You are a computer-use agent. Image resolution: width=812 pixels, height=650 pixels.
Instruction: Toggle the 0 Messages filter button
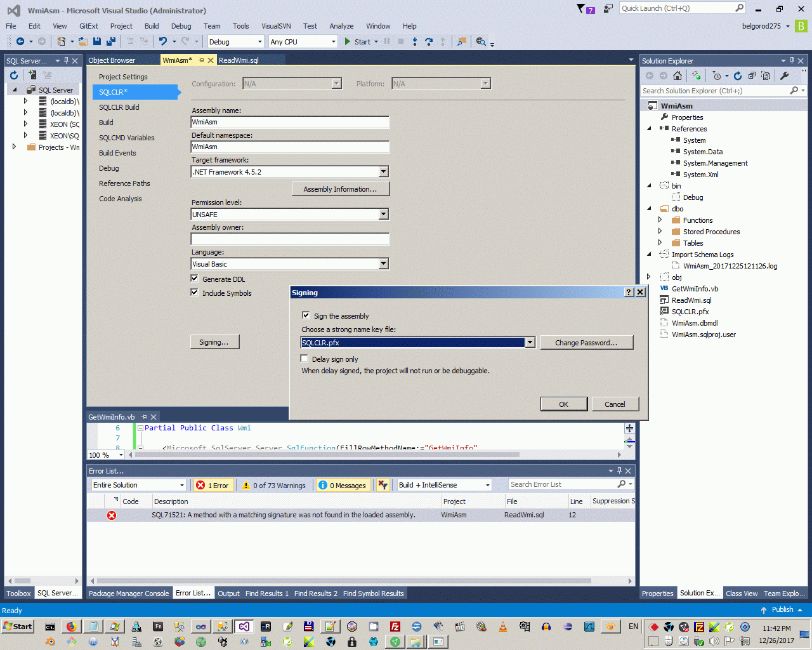[x=343, y=486]
